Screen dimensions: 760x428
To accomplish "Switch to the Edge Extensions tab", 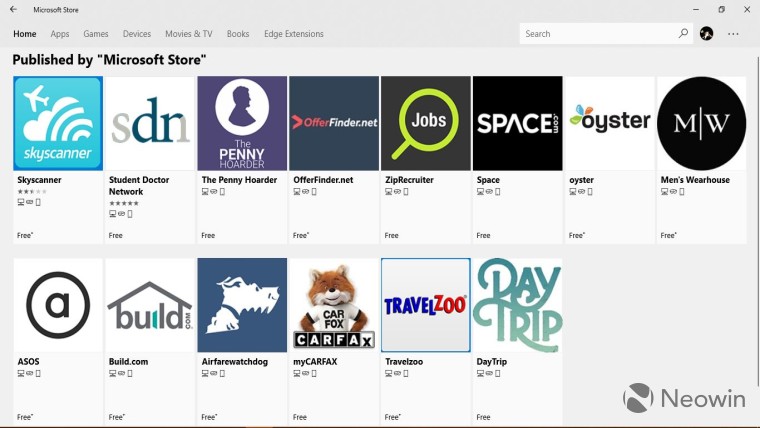I will (x=294, y=34).
